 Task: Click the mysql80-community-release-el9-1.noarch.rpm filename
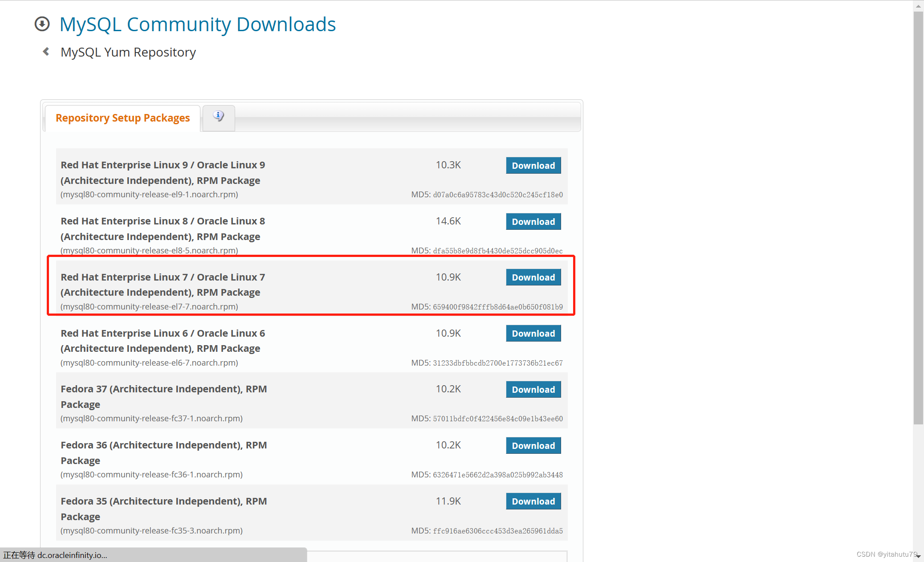pos(149,195)
